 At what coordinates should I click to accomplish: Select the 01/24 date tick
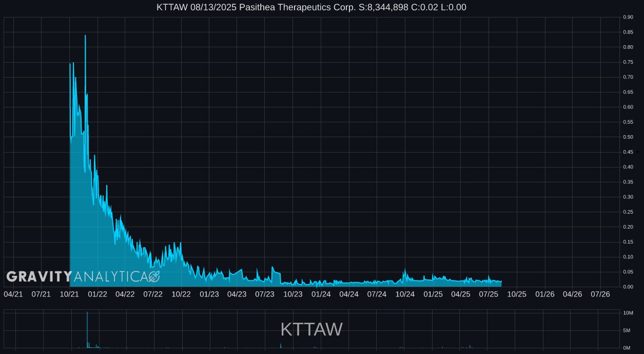(x=321, y=294)
